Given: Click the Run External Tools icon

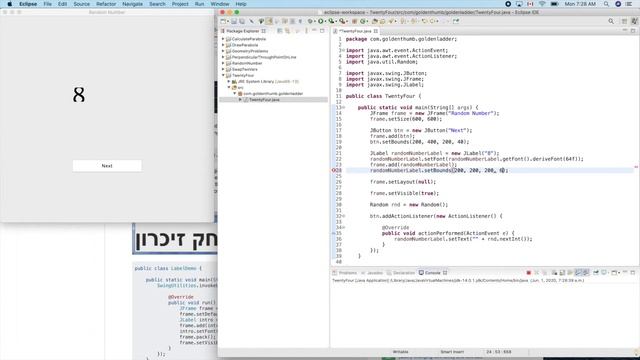Looking at the screenshot, I should [x=342, y=21].
